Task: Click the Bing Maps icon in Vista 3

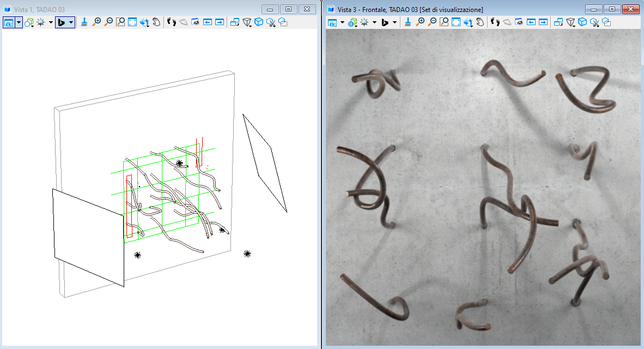Action: (385, 22)
